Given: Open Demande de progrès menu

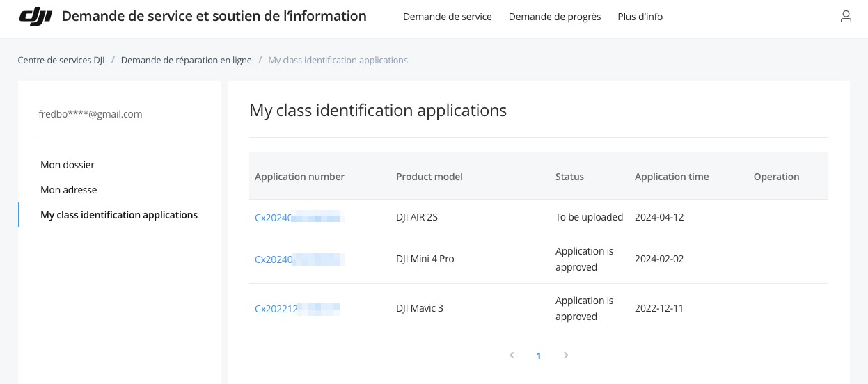Looking at the screenshot, I should (x=555, y=17).
